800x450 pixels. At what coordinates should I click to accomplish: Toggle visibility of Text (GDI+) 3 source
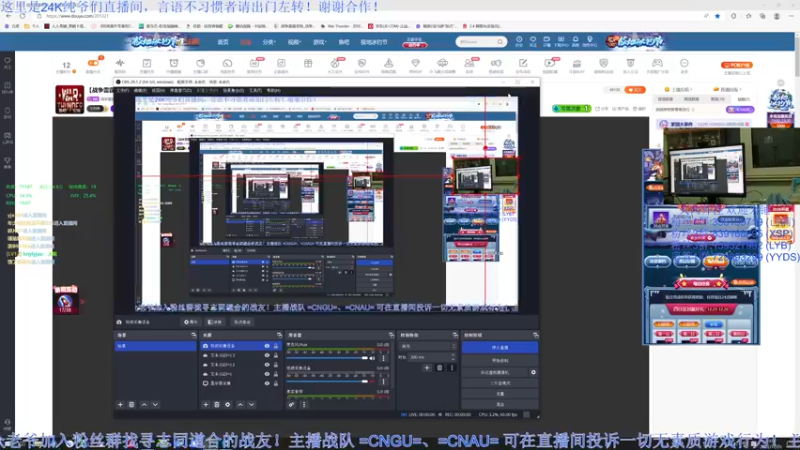coord(267,356)
